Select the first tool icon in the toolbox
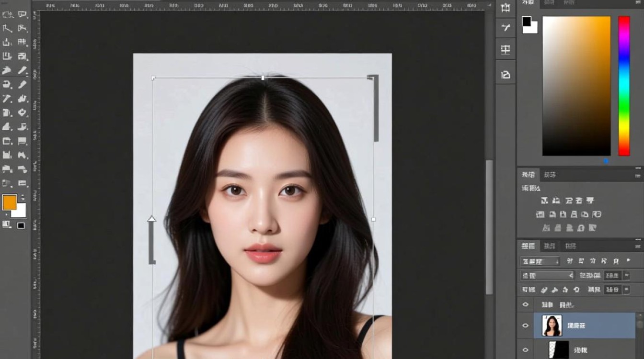This screenshot has height=359, width=644. (7, 14)
